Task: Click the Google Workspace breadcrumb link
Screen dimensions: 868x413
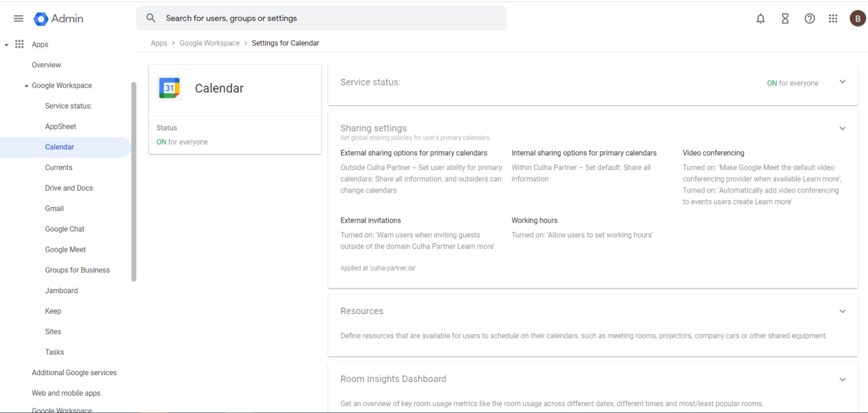Action: [x=209, y=42]
